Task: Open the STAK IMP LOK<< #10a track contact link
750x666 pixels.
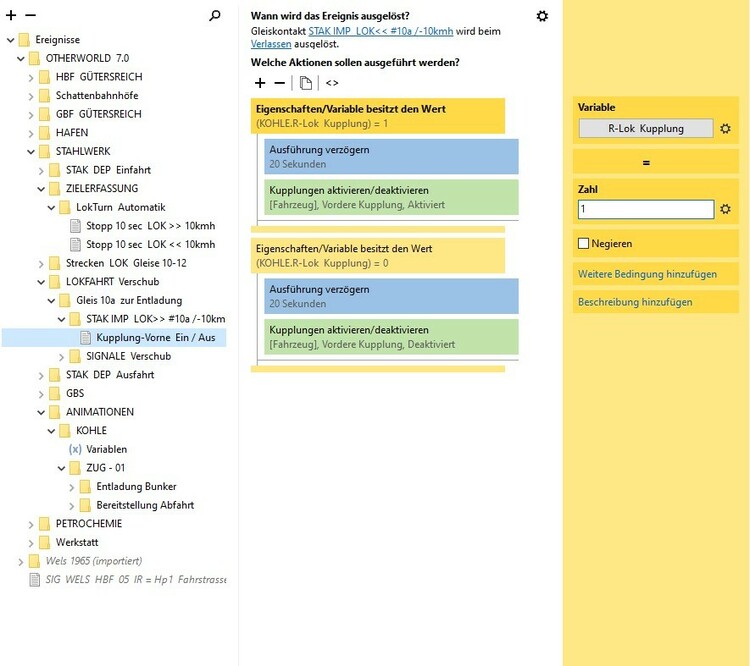Action: (380, 31)
